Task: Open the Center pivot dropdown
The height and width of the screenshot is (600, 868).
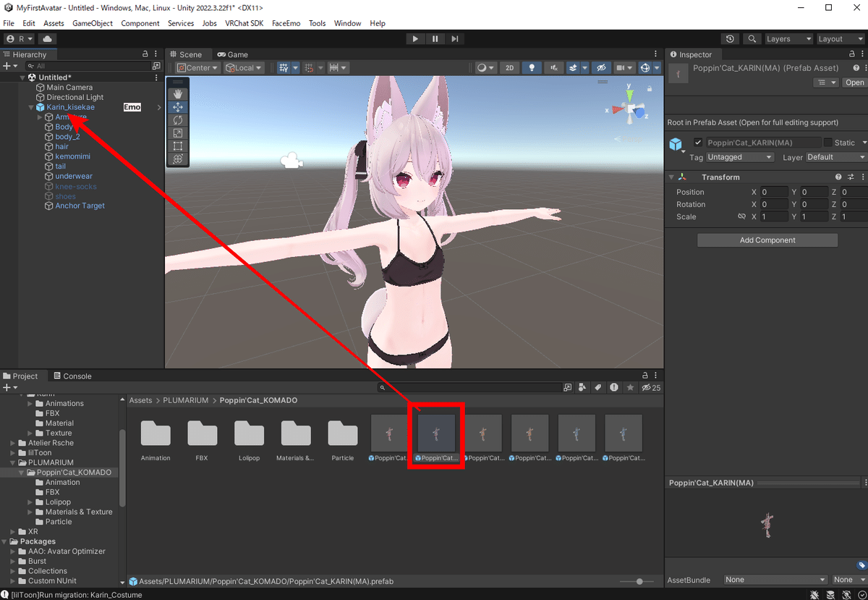Action: point(198,67)
